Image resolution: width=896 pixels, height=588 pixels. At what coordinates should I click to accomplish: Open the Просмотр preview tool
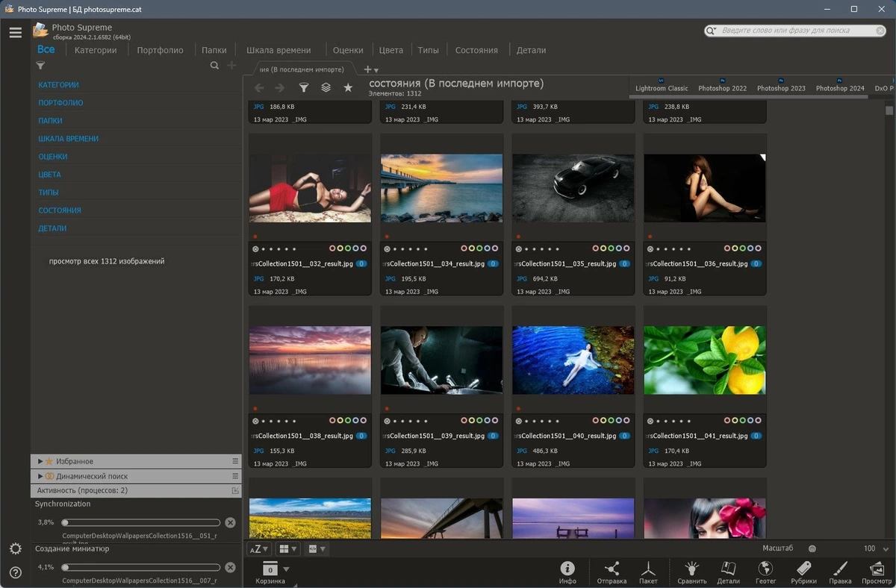point(877,572)
